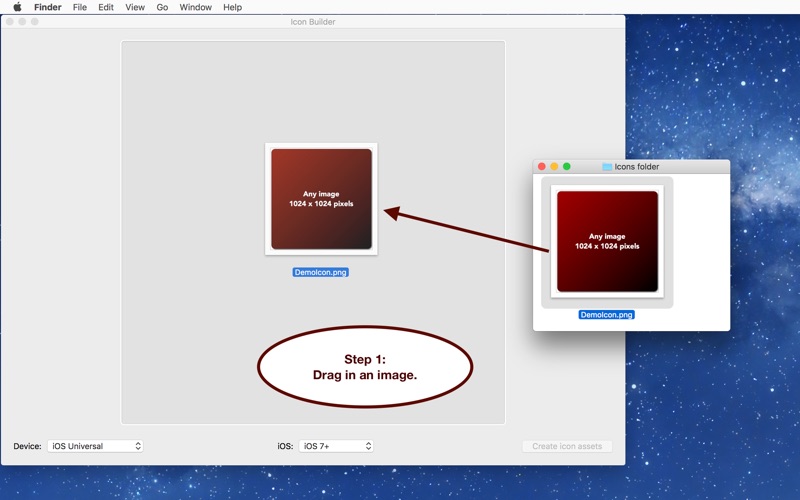The image size is (800, 500).
Task: Click the Icon Builder close button
Action: [10, 21]
